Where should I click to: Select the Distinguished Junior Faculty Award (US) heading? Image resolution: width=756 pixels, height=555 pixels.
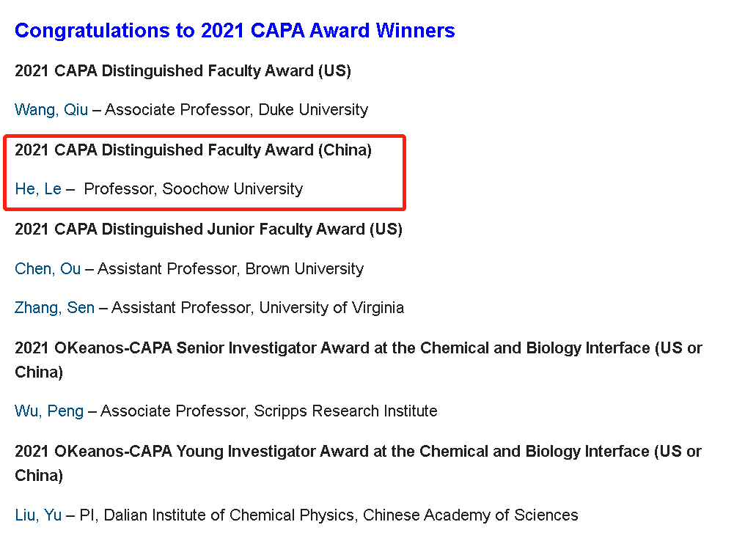point(208,229)
